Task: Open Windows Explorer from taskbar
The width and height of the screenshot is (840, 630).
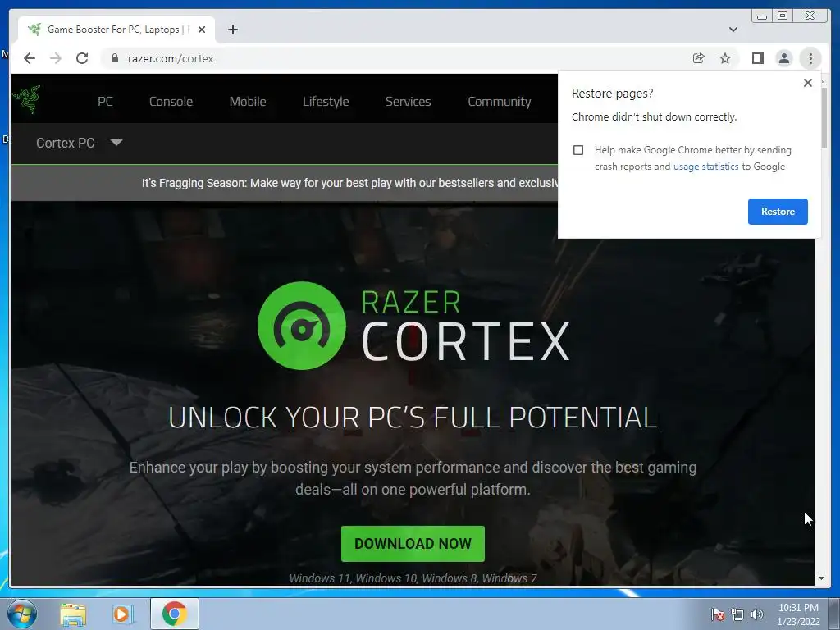Action: tap(73, 614)
